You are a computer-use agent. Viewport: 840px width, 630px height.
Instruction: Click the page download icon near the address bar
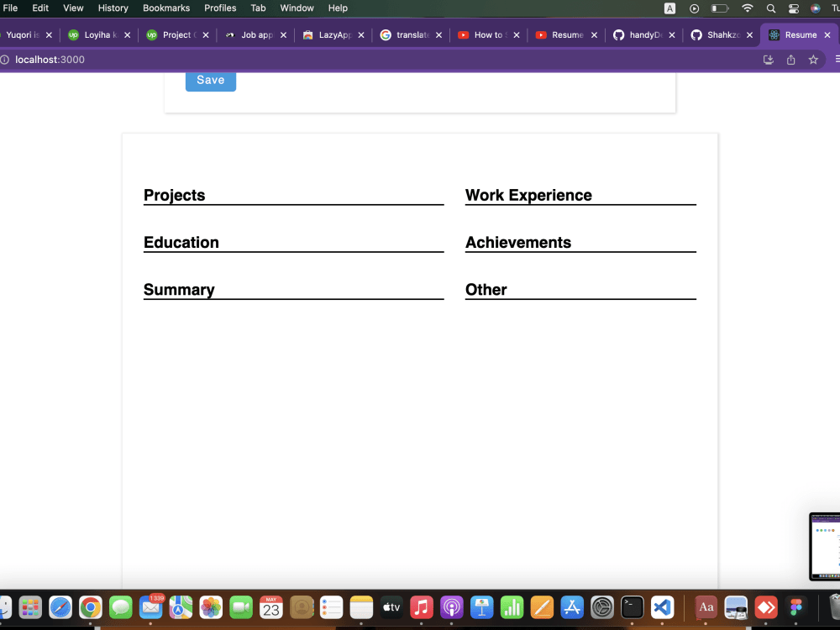(768, 60)
